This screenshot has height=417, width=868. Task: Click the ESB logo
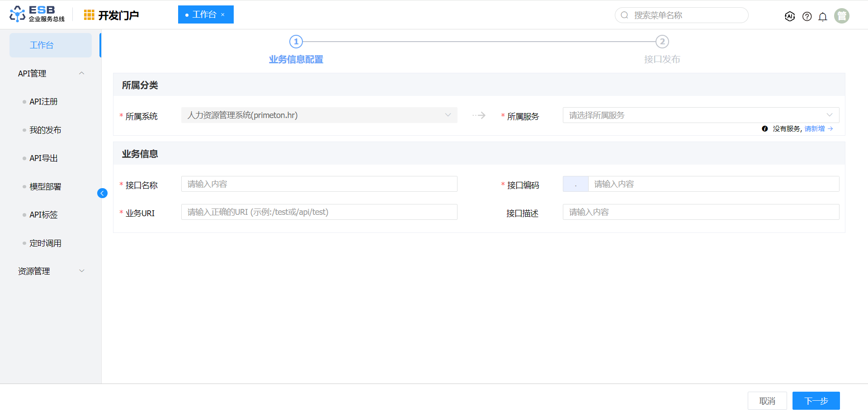(x=37, y=14)
